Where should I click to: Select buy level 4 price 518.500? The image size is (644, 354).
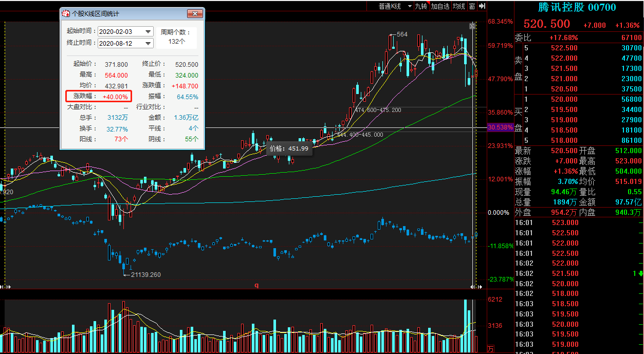[x=564, y=130]
